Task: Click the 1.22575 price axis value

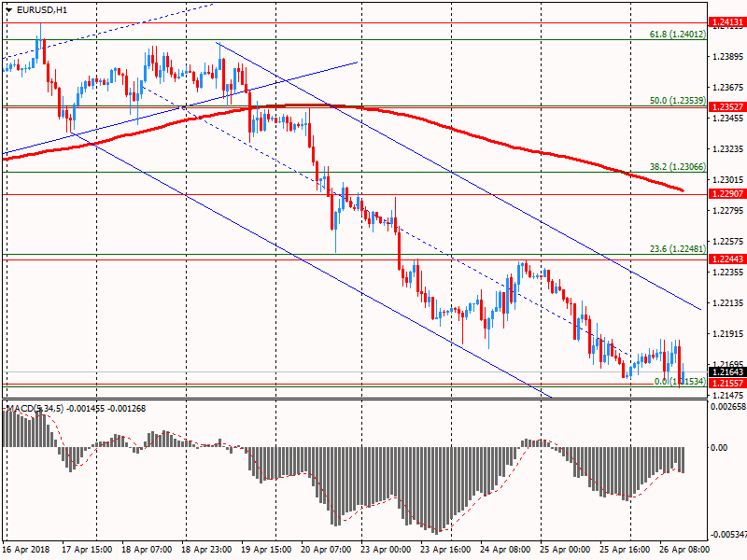Action: click(728, 242)
